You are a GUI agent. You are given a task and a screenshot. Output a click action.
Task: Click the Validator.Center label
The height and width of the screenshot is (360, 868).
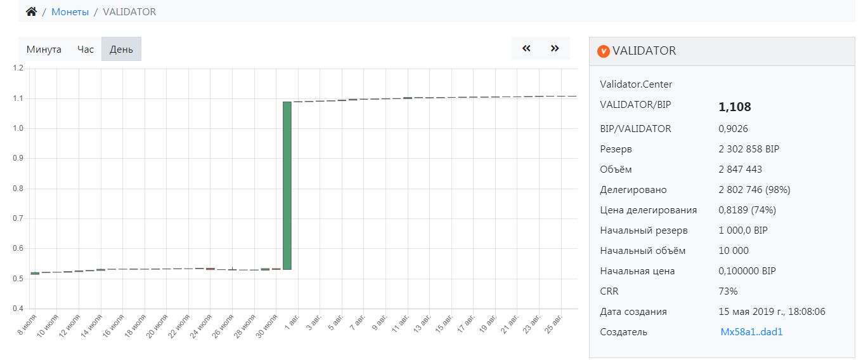pos(636,84)
